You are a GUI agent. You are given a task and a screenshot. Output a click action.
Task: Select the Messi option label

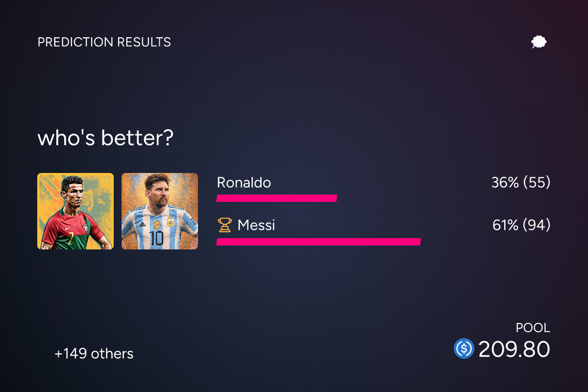click(256, 225)
